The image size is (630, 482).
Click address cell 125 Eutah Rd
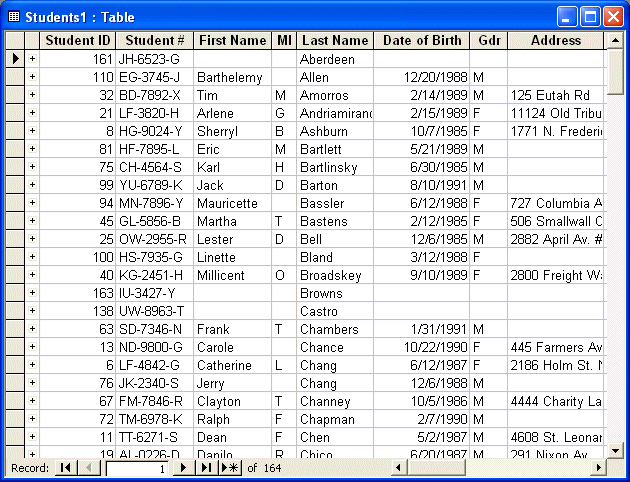coord(556,95)
